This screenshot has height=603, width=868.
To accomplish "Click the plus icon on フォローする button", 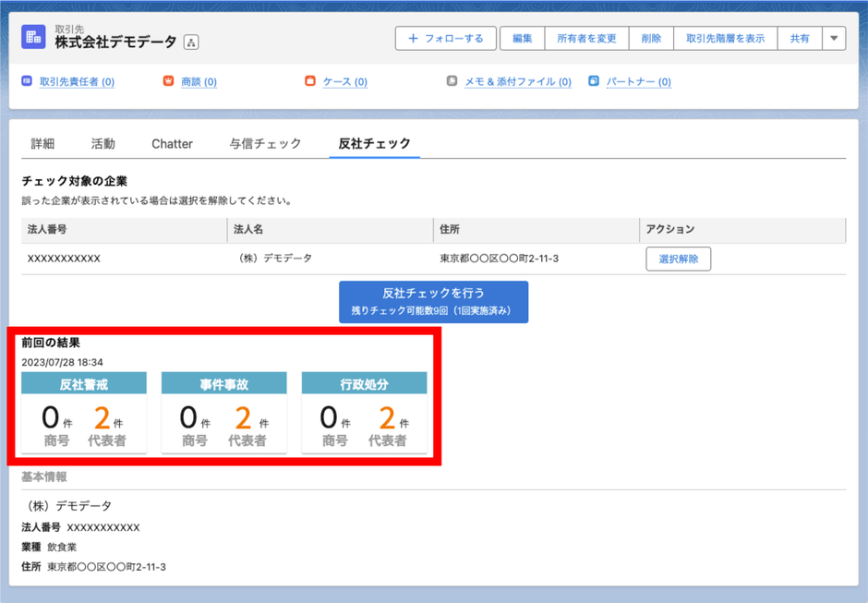I will [x=415, y=38].
